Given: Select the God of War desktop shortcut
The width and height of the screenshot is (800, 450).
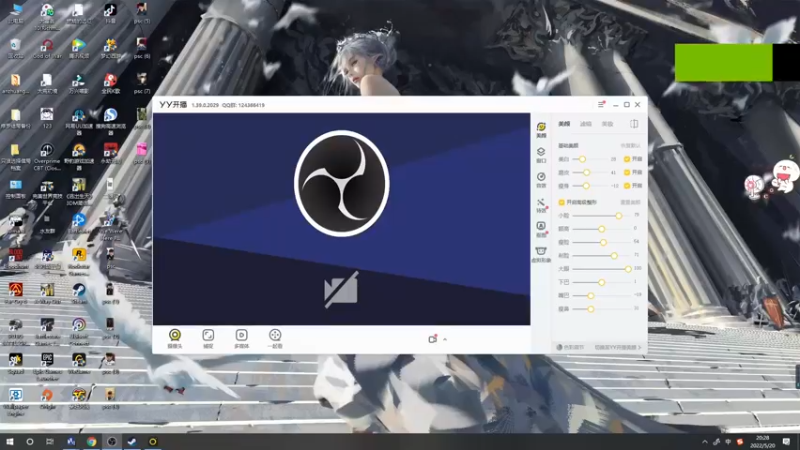Looking at the screenshot, I should (x=47, y=48).
